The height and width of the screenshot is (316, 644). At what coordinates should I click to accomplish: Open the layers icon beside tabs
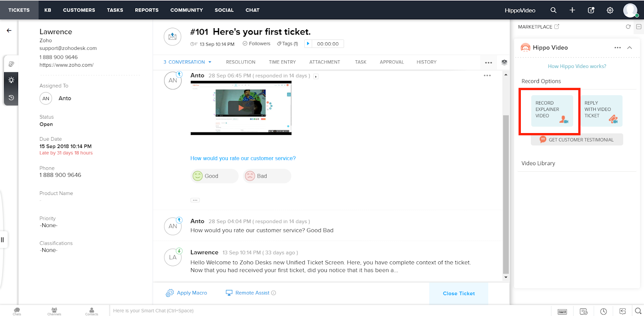tap(504, 62)
